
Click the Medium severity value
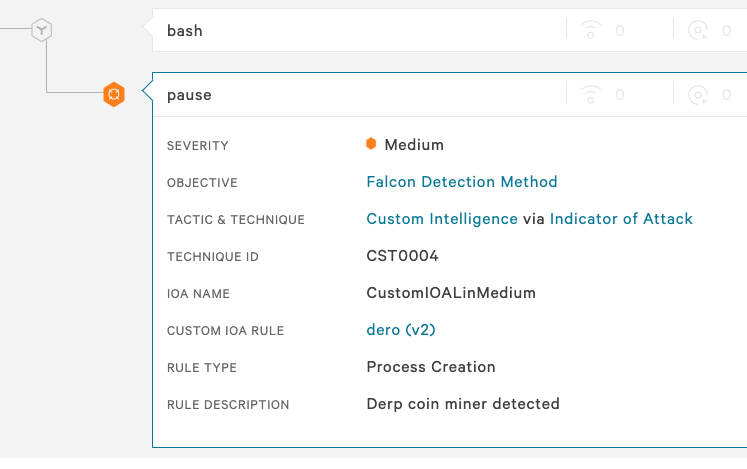[414, 144]
